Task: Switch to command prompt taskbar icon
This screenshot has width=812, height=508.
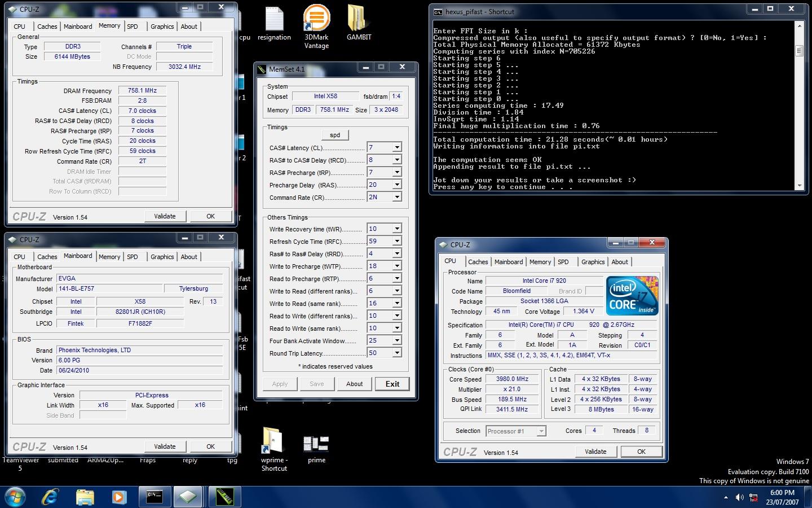Action: click(x=155, y=497)
